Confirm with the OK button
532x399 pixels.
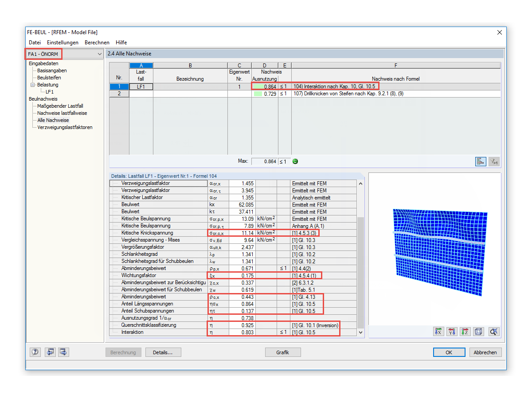pyautogui.click(x=449, y=352)
